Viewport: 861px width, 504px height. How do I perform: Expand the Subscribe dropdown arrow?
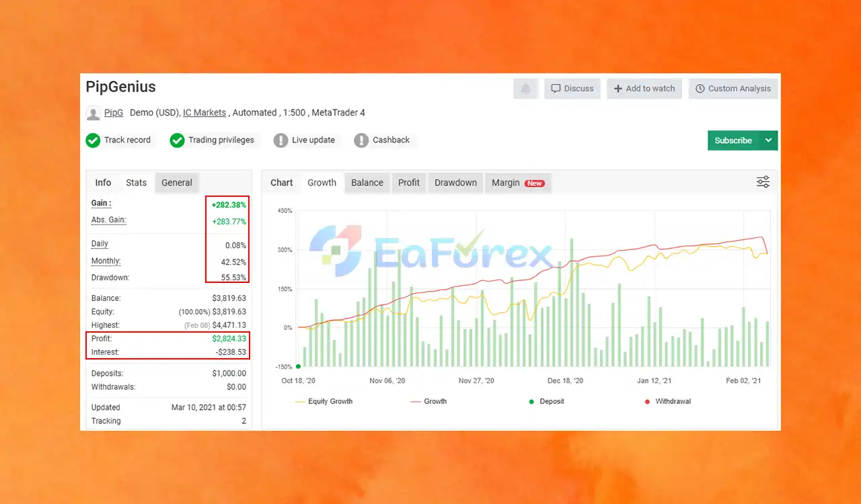(768, 140)
